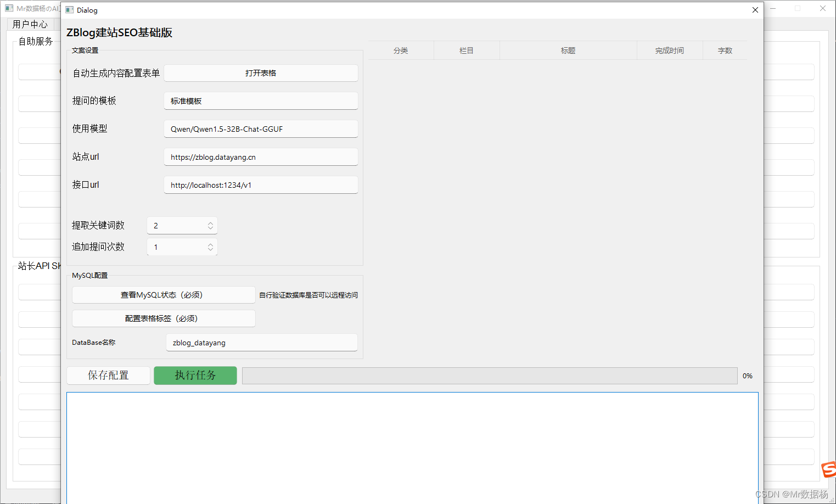Click the 完成时间 column header
This screenshot has height=504, width=836.
(670, 51)
